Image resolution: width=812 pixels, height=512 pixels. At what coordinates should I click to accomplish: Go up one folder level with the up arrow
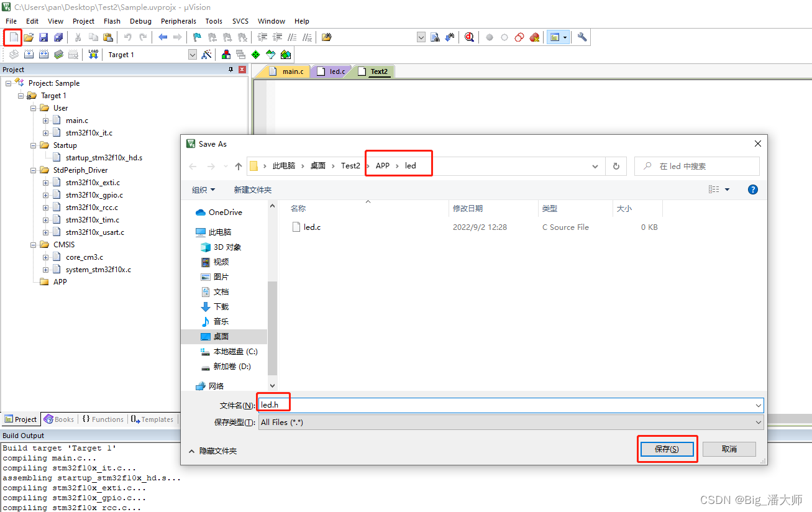239,167
